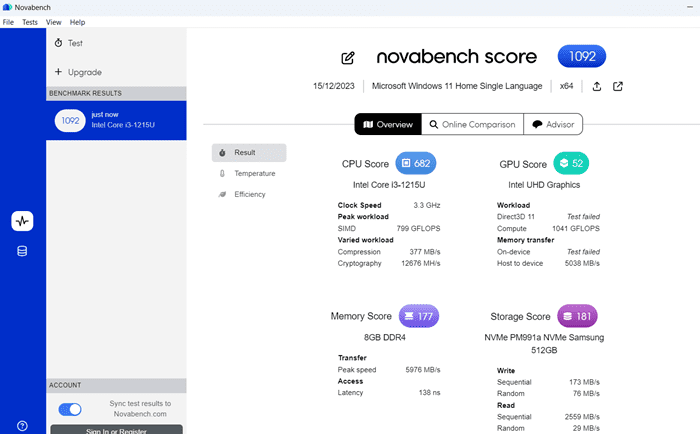Click the upload/share result icon
Screen dimensions: 700x434
[x=596, y=86]
